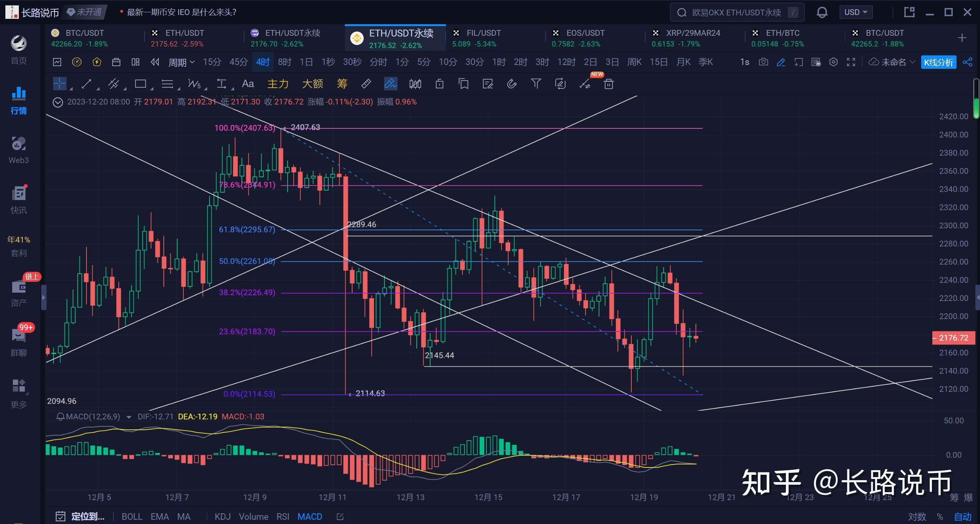Expand the MACD(12,26,9) indicator dropdown arrow
The image size is (980, 524).
[129, 417]
